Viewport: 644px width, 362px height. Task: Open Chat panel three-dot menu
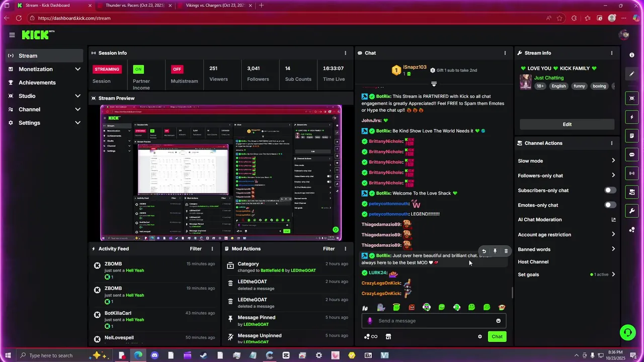tap(505, 53)
